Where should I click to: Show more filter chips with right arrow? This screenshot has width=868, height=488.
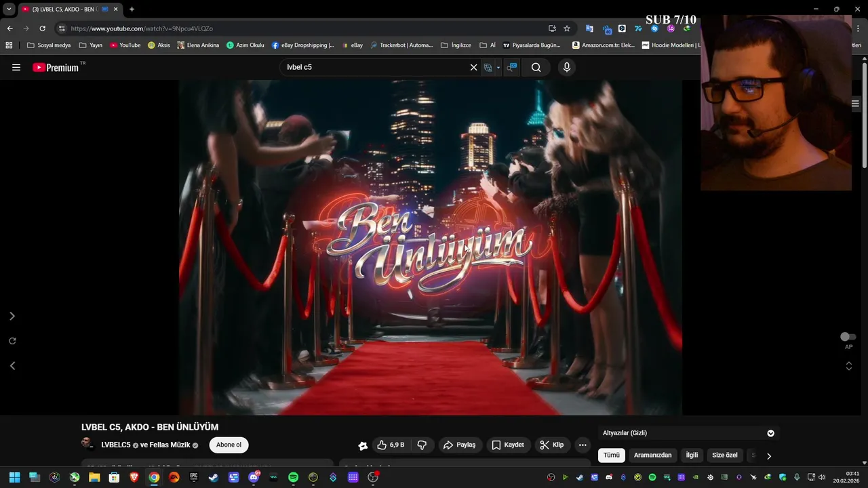point(768,456)
